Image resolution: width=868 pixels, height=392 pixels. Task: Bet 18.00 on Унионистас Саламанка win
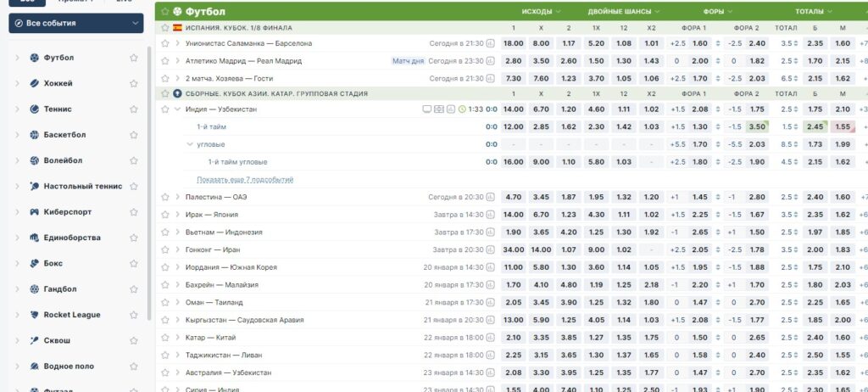click(513, 43)
